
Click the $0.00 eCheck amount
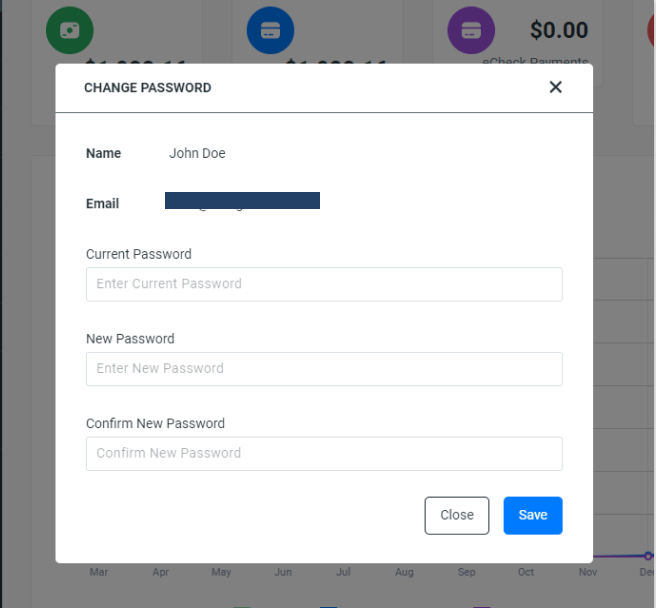point(559,30)
